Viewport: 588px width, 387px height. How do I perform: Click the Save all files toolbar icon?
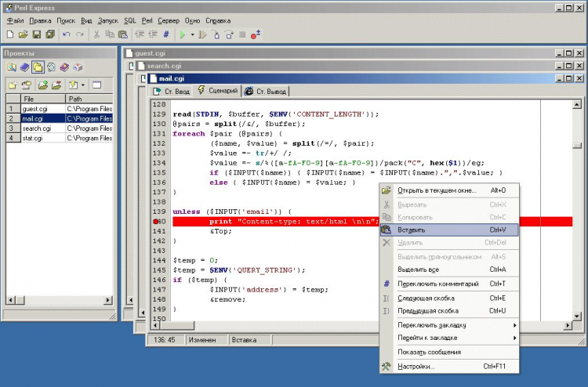tap(49, 34)
